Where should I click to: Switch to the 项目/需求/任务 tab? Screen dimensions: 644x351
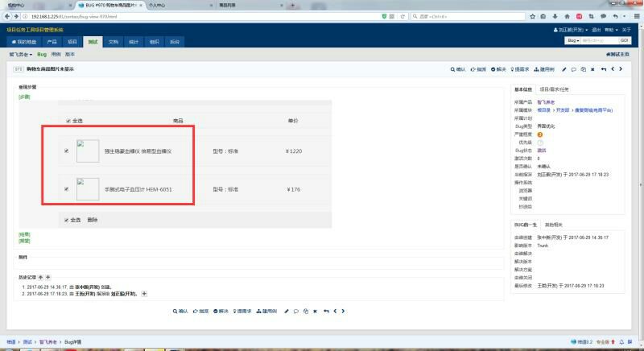coord(554,89)
